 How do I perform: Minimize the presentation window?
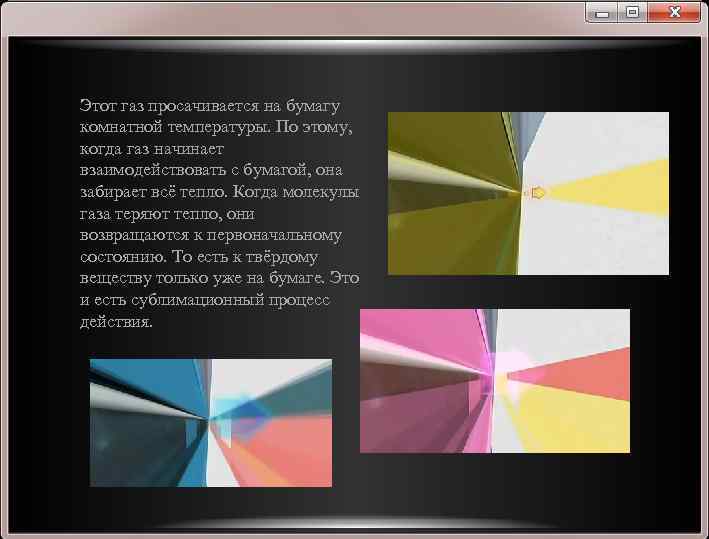[602, 12]
